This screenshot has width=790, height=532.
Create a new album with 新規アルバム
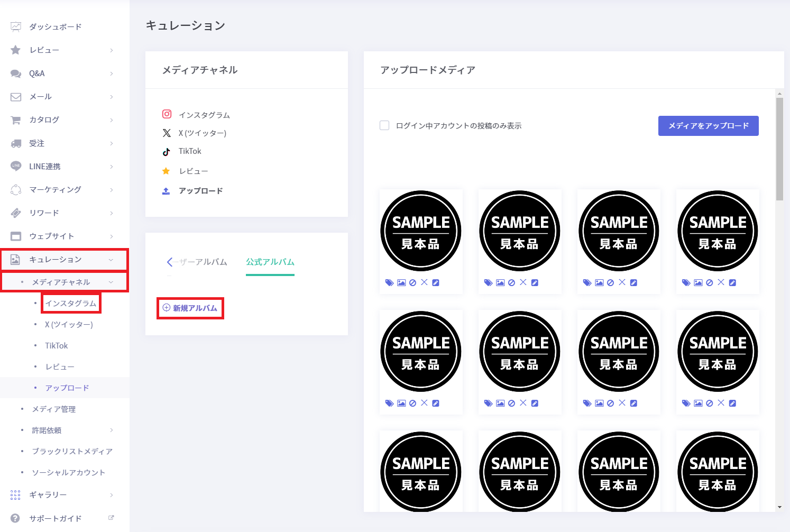(190, 308)
